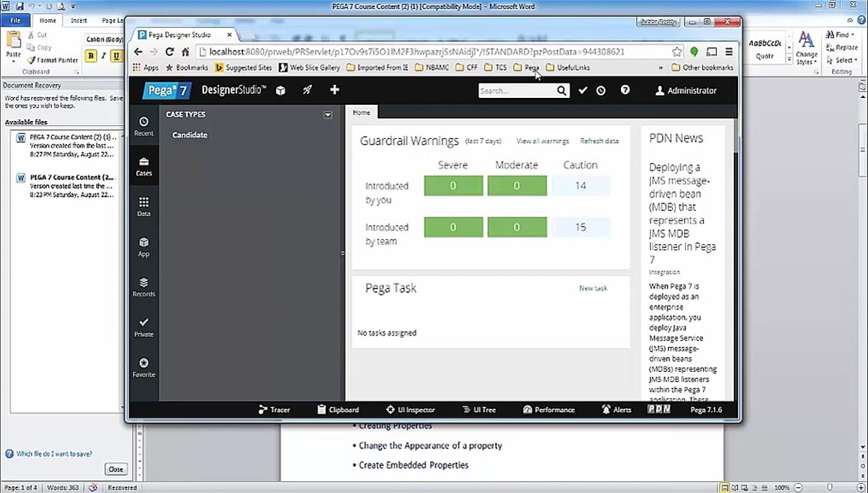868x493 pixels.
Task: Toggle the left panel collapse handle
Action: click(342, 253)
